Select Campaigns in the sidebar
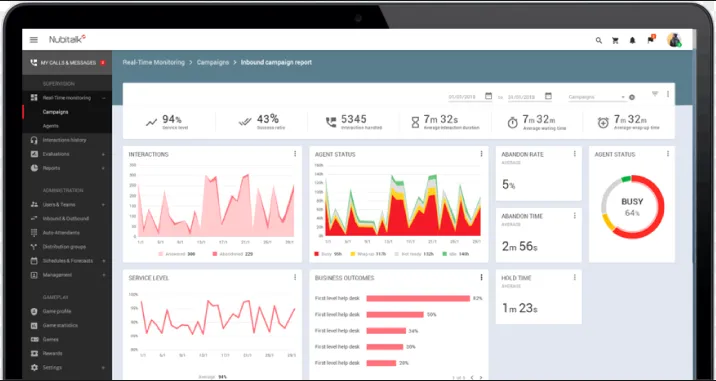The height and width of the screenshot is (381, 716). coord(55,112)
